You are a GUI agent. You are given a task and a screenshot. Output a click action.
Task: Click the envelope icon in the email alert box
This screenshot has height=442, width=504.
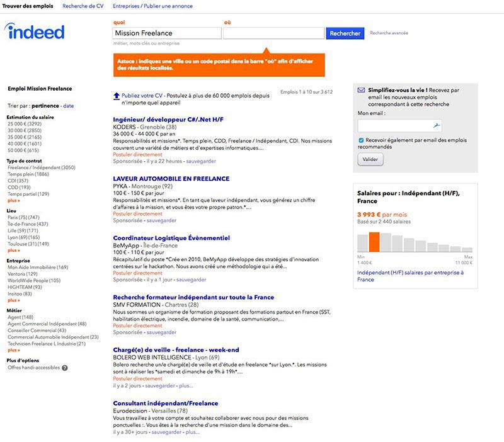pyautogui.click(x=361, y=90)
